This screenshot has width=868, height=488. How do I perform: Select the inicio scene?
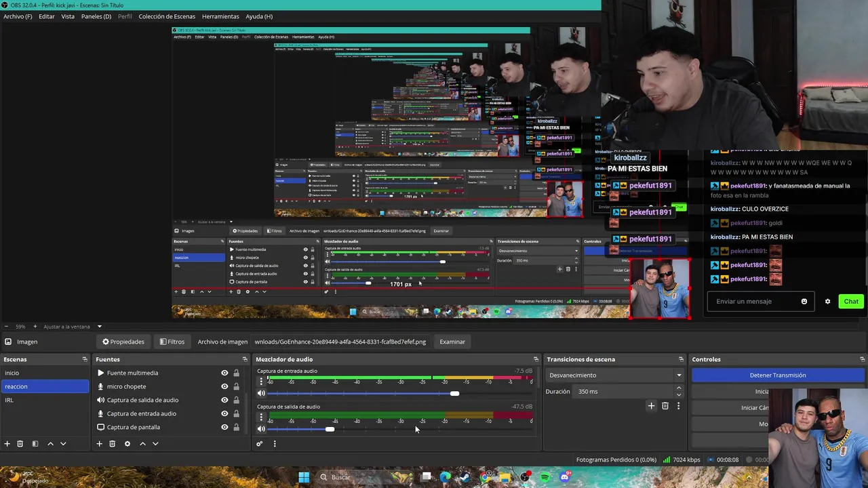pyautogui.click(x=45, y=373)
